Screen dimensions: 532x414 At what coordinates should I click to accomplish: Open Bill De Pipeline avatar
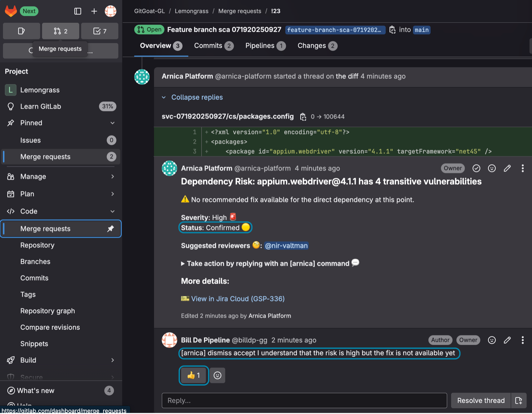[x=169, y=340]
